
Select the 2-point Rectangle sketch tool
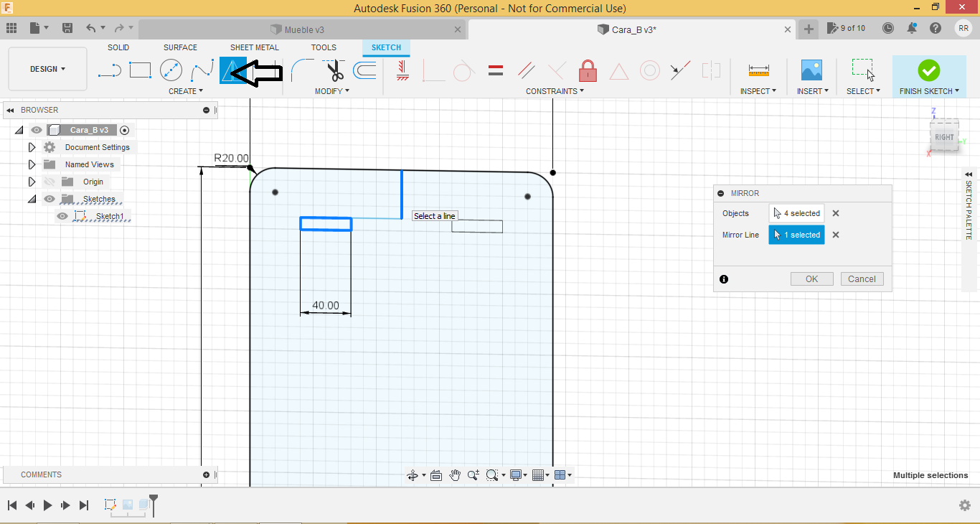point(140,70)
